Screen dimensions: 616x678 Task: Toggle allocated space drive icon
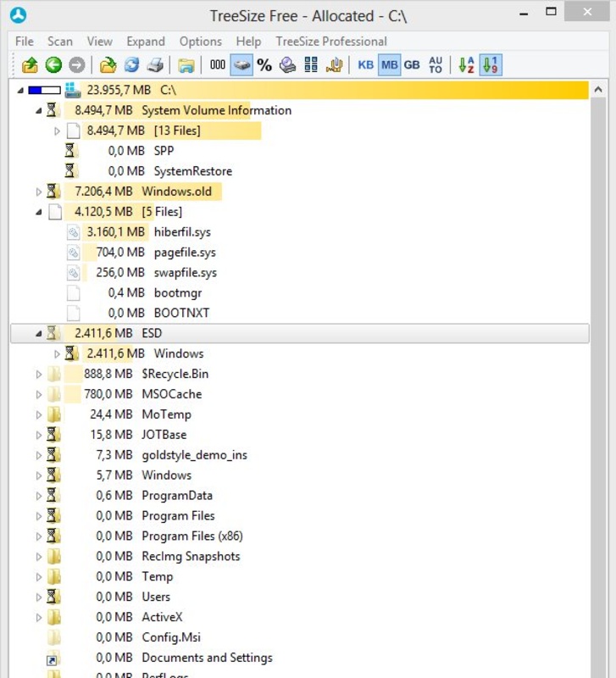[x=241, y=65]
